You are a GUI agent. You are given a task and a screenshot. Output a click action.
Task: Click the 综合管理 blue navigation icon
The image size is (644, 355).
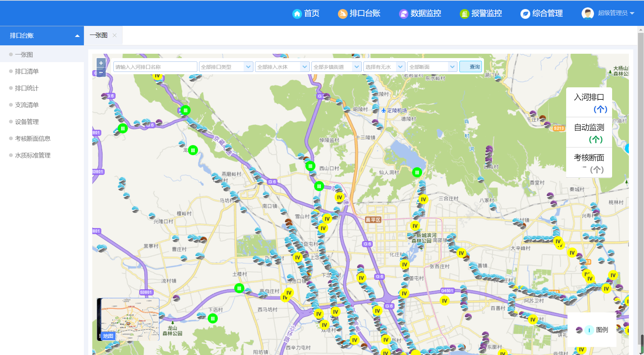pyautogui.click(x=525, y=13)
